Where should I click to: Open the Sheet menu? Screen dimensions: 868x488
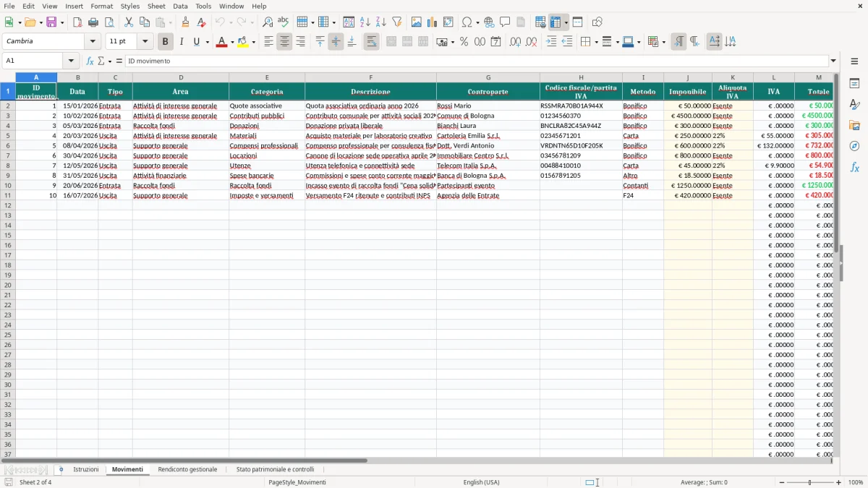[x=156, y=6]
